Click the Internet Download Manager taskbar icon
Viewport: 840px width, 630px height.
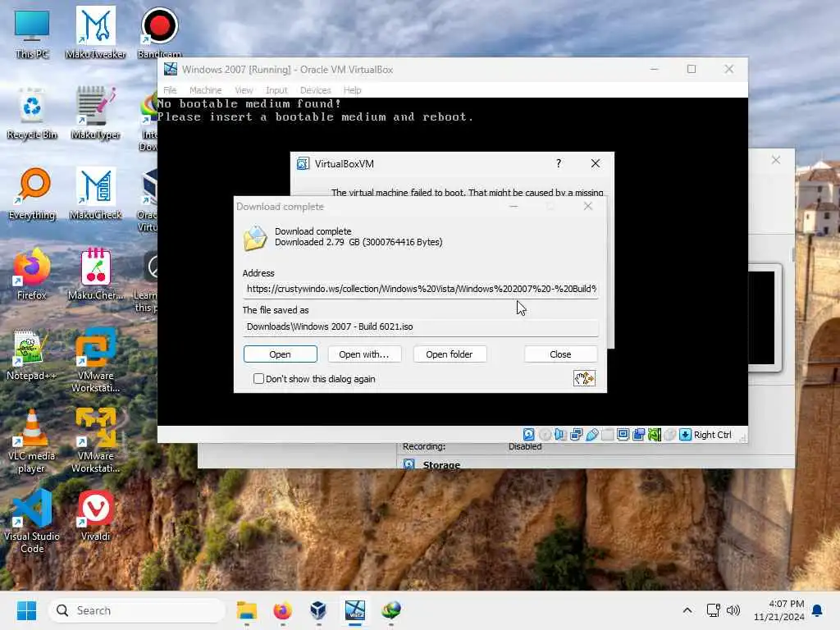coord(391,609)
